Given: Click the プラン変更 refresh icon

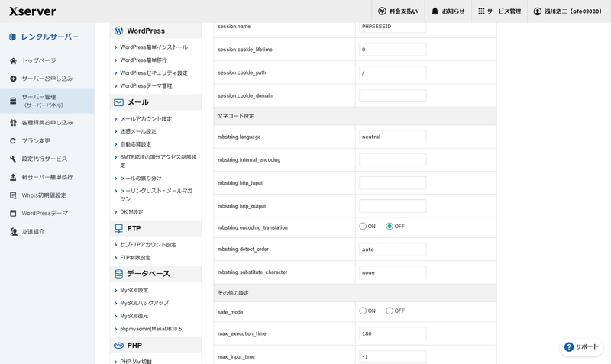Looking at the screenshot, I should pos(13,140).
